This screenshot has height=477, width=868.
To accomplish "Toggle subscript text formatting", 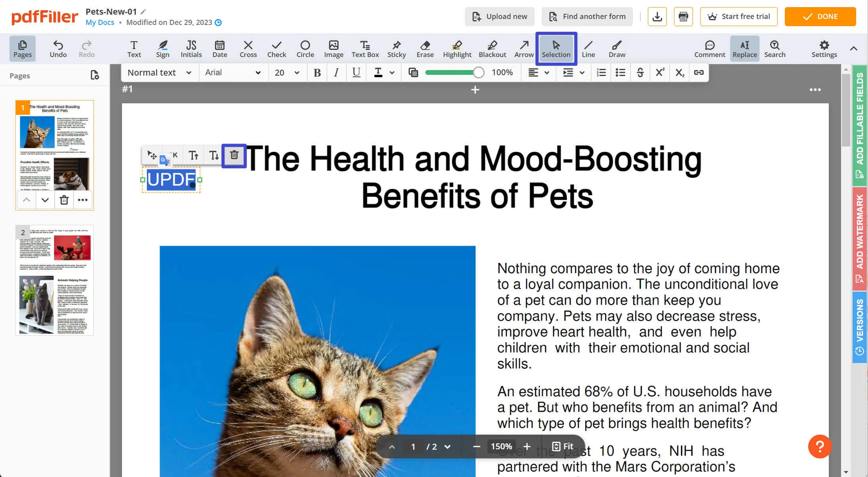I will [x=680, y=72].
